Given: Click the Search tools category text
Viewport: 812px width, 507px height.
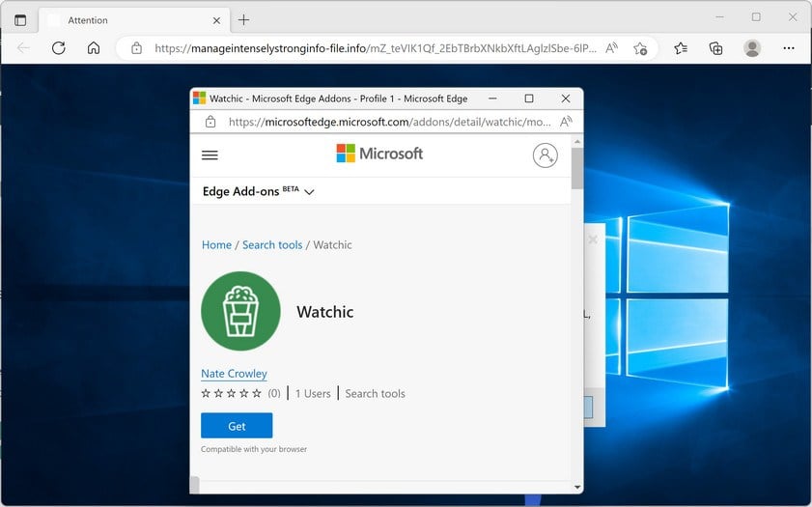Looking at the screenshot, I should point(375,394).
